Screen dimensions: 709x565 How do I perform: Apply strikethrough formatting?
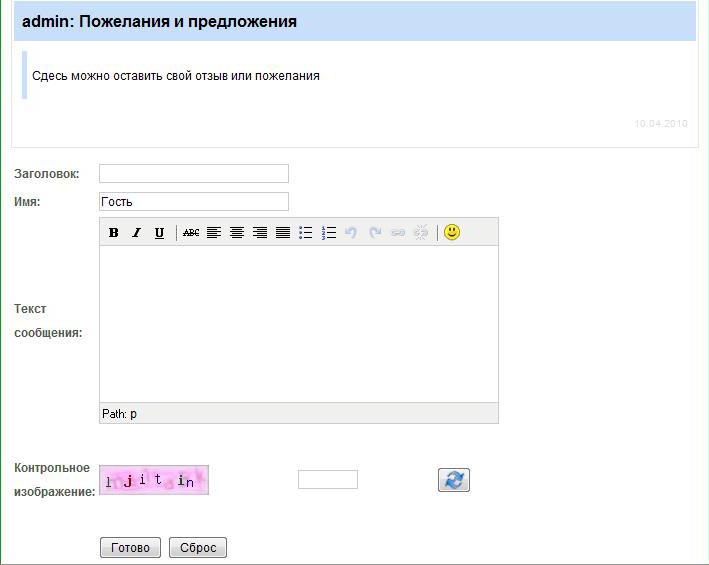191,233
